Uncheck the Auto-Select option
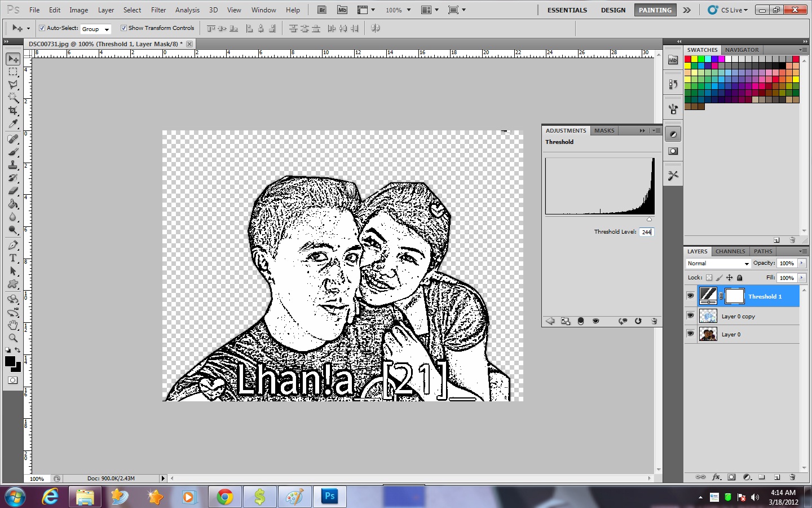Screen dimensions: 812x508 click(41, 28)
